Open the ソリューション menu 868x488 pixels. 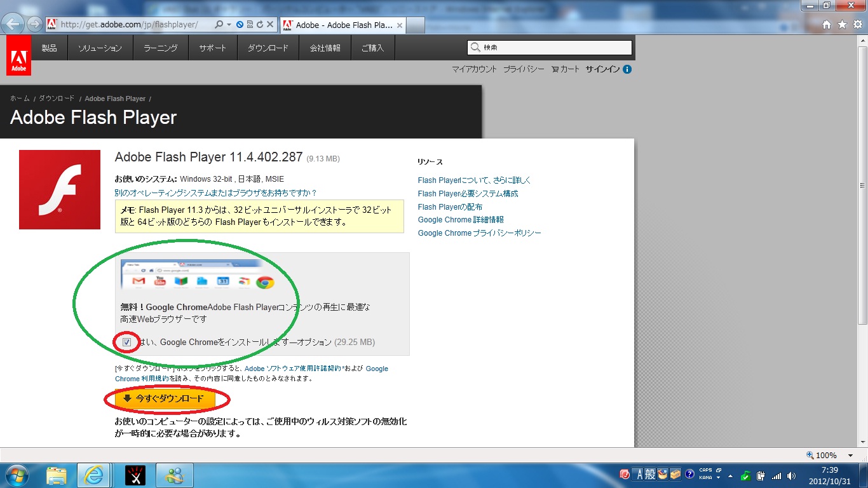(x=100, y=48)
